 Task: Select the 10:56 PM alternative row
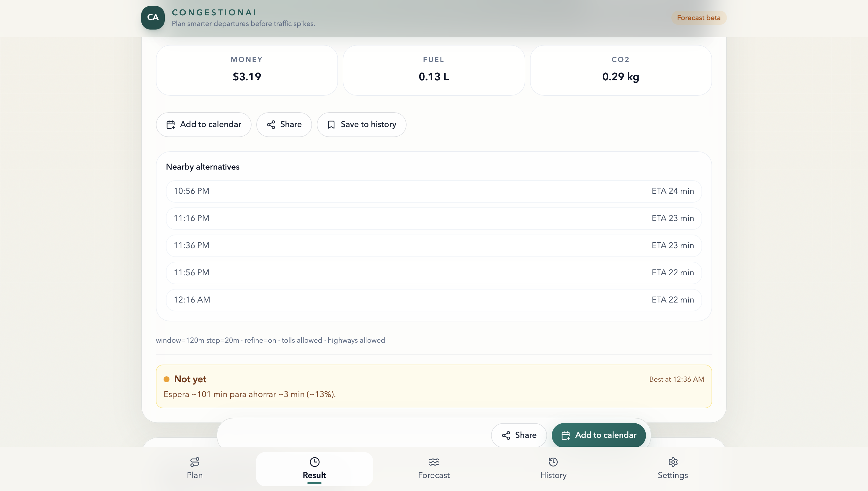434,191
